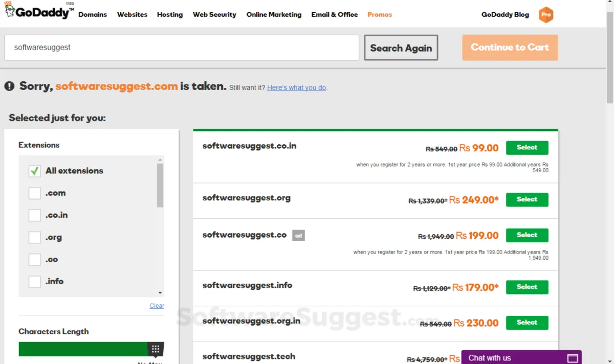Click the Rs 249.00* price
The image size is (614, 364).
pyautogui.click(x=474, y=200)
